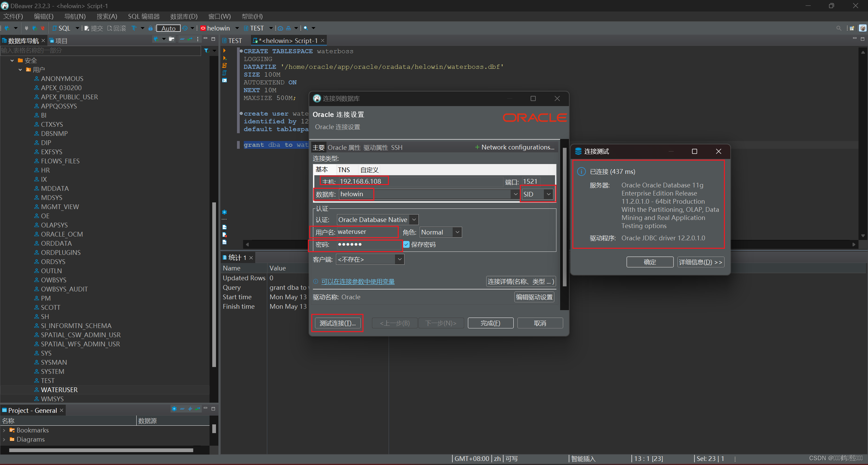Click the 详细信息(D) >> button
The width and height of the screenshot is (868, 465).
pos(701,262)
